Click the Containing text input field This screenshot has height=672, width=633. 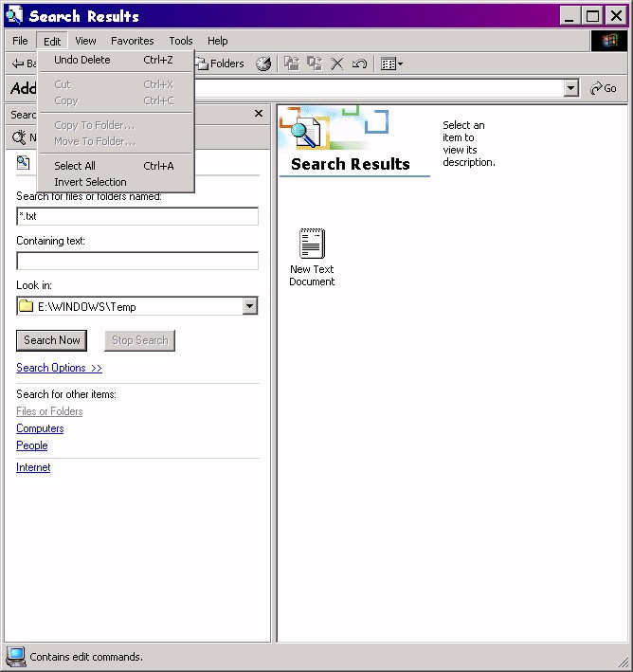[137, 261]
